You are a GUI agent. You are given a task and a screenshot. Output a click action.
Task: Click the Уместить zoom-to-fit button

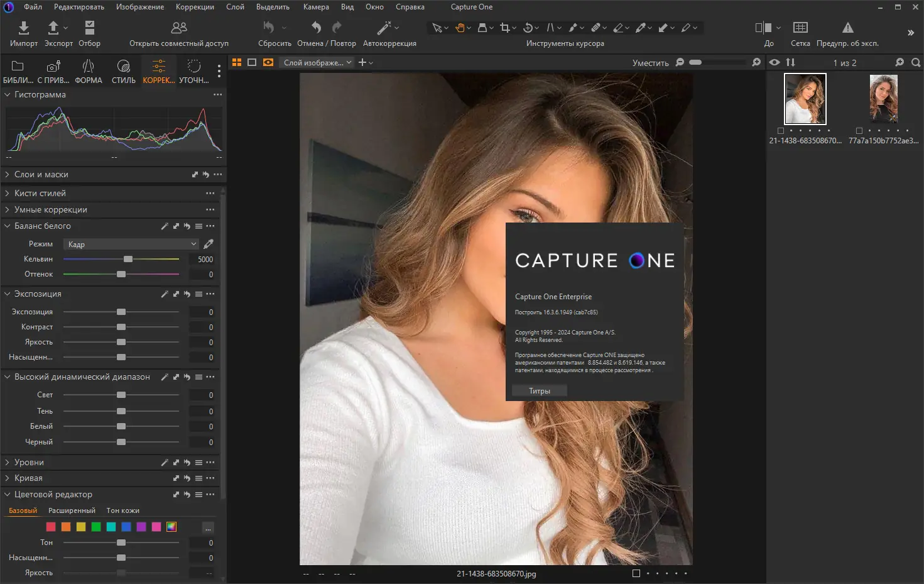[650, 63]
